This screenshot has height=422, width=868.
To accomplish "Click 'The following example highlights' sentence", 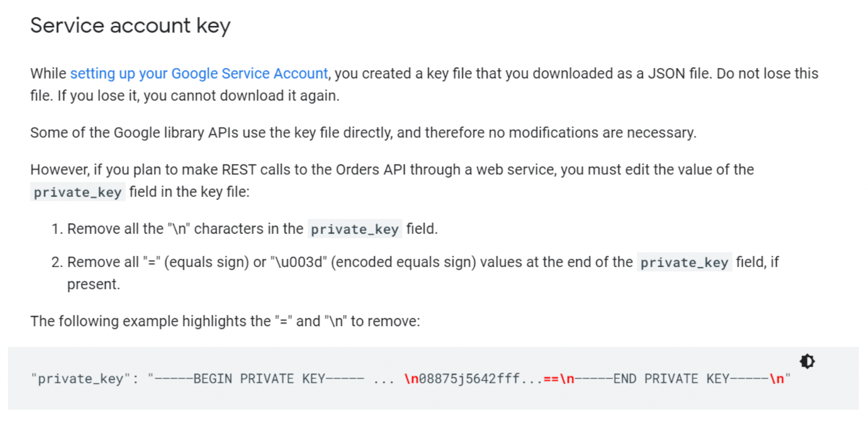I will click(x=225, y=322).
